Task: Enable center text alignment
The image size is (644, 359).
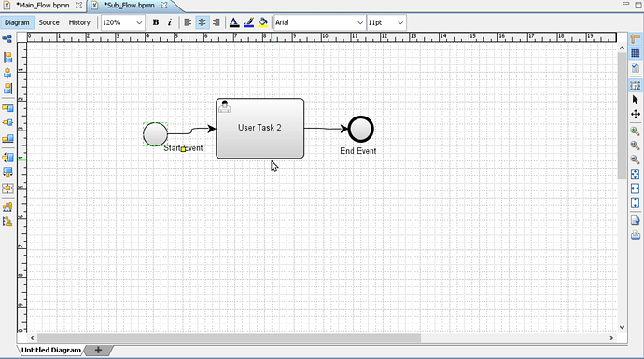Action: (203, 22)
